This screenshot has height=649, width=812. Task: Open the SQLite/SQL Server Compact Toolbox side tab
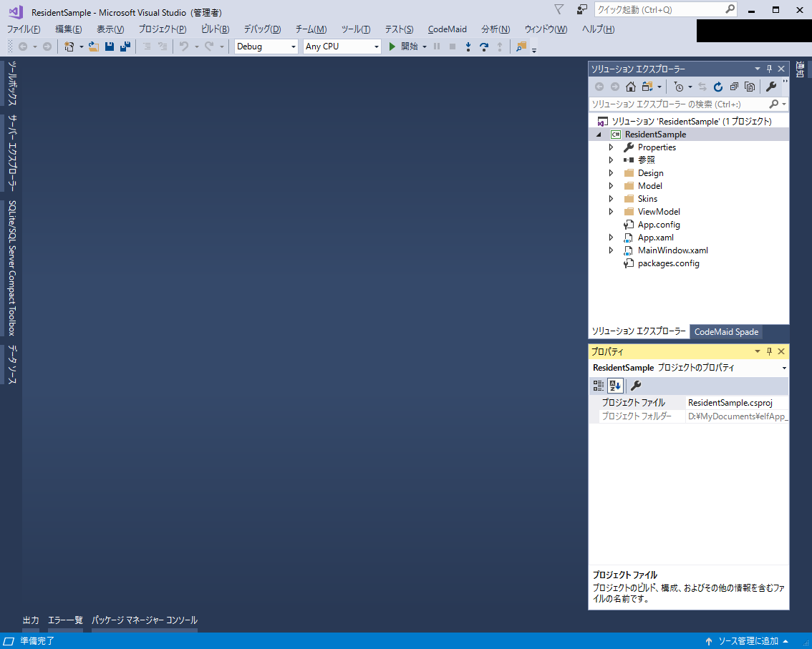coord(12,268)
